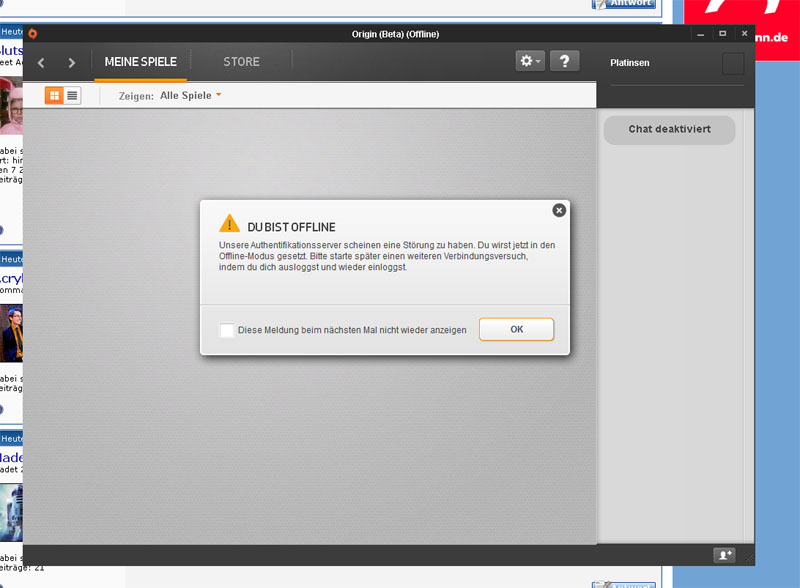Maximize the Origin window
This screenshot has width=800, height=588.
[722, 34]
